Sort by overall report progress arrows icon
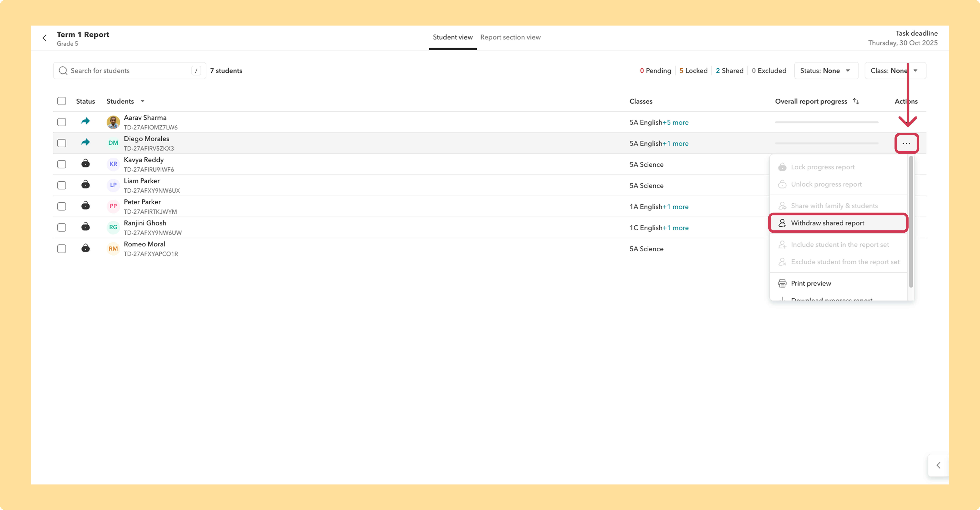This screenshot has width=980, height=510. 856,101
